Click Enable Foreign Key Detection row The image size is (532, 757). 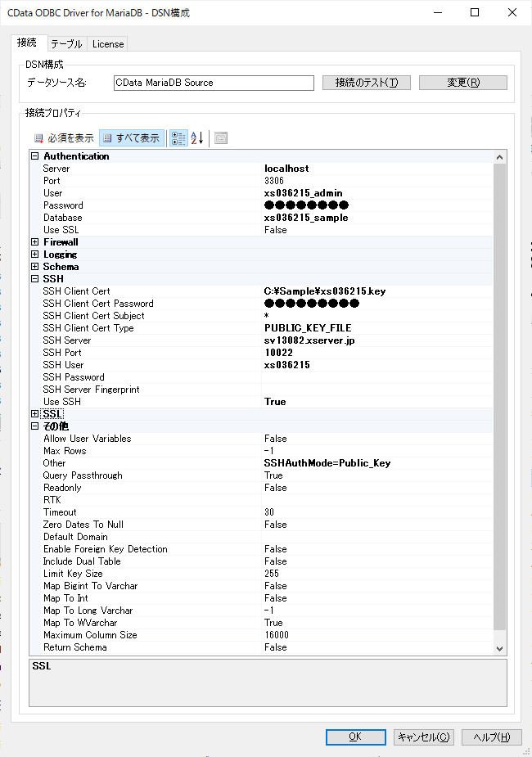click(x=261, y=549)
